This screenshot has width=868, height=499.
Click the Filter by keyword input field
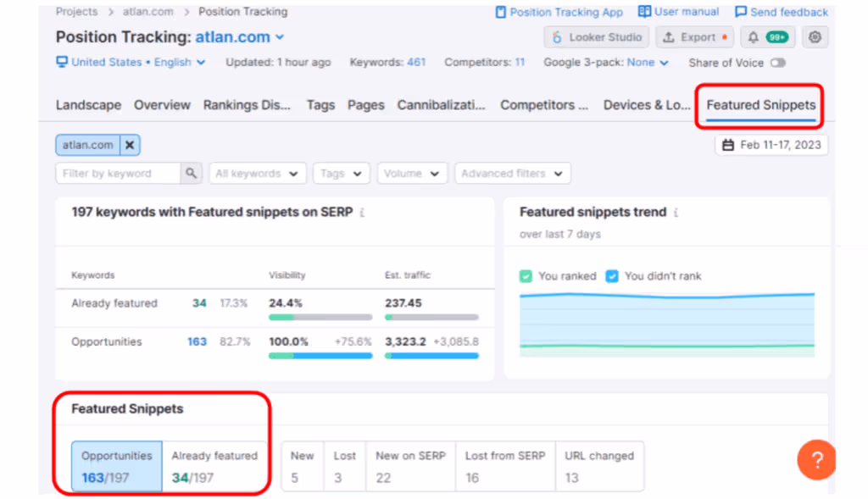(118, 173)
